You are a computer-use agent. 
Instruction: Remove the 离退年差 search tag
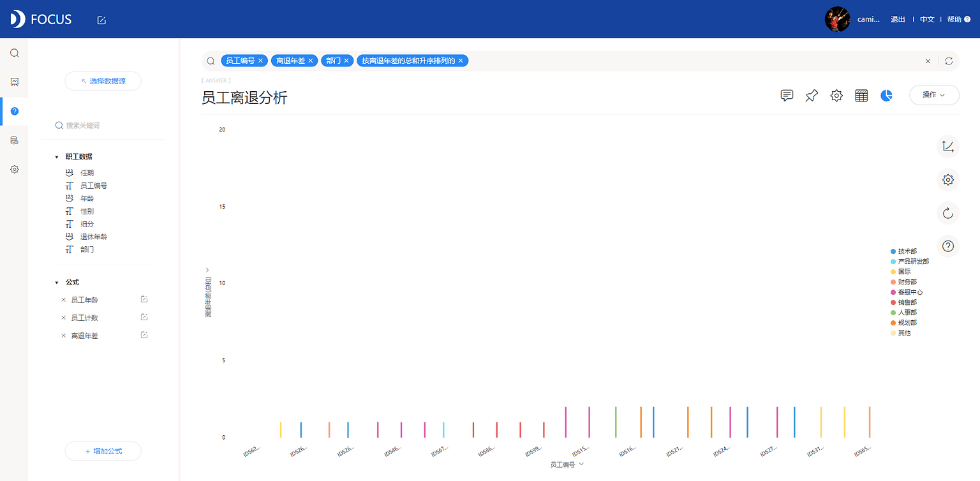click(x=311, y=61)
